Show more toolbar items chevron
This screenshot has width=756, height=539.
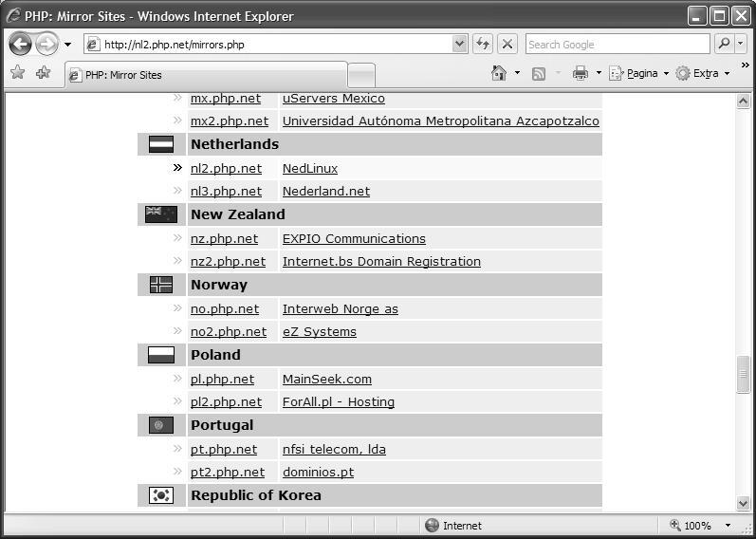(746, 65)
